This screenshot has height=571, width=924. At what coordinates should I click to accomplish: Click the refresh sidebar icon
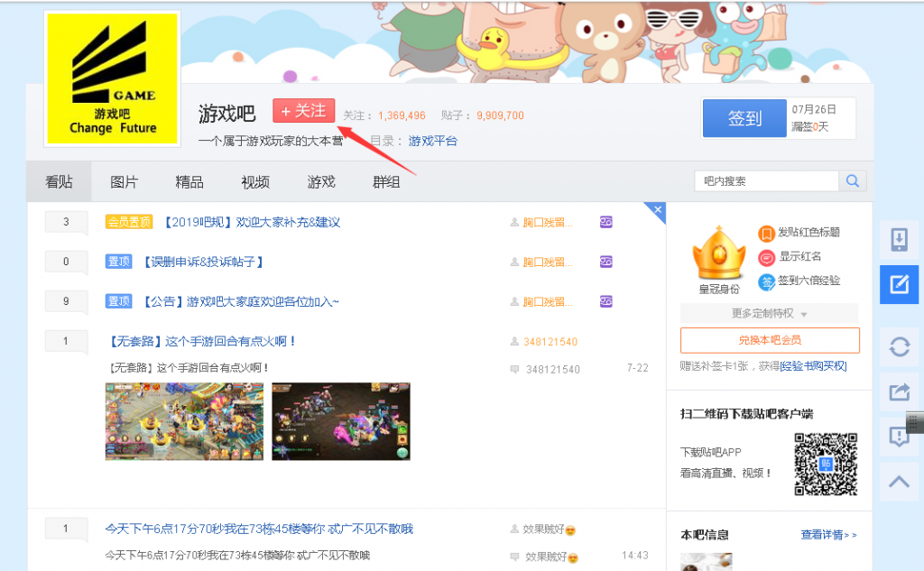point(900,346)
